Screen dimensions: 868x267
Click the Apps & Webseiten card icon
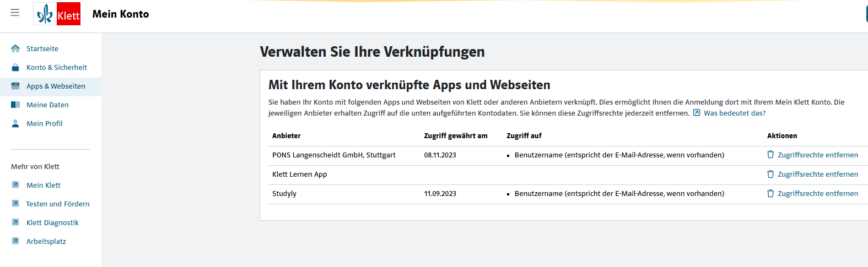[x=15, y=86]
